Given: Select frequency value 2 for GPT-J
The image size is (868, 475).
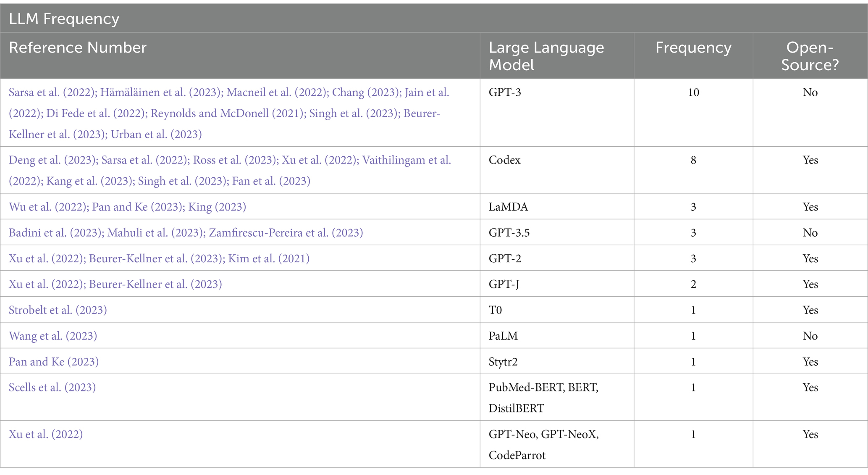Looking at the screenshot, I should [x=693, y=285].
